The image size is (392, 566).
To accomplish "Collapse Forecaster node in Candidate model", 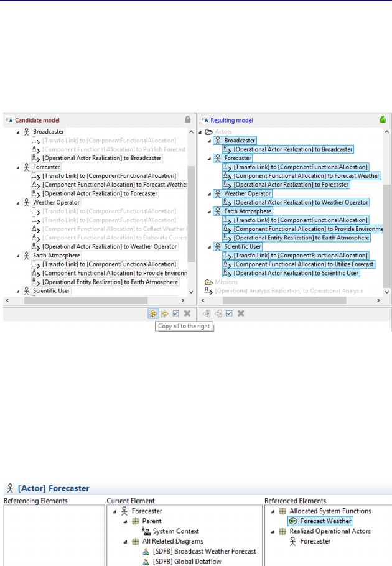I will pyautogui.click(x=17, y=167).
